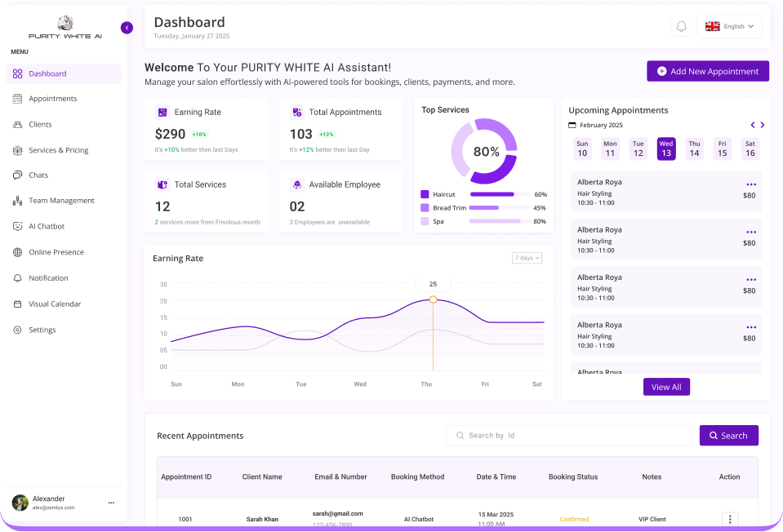Screen dimensions: 783x532
Task: Click View All under Upcoming Appointments
Action: (666, 386)
